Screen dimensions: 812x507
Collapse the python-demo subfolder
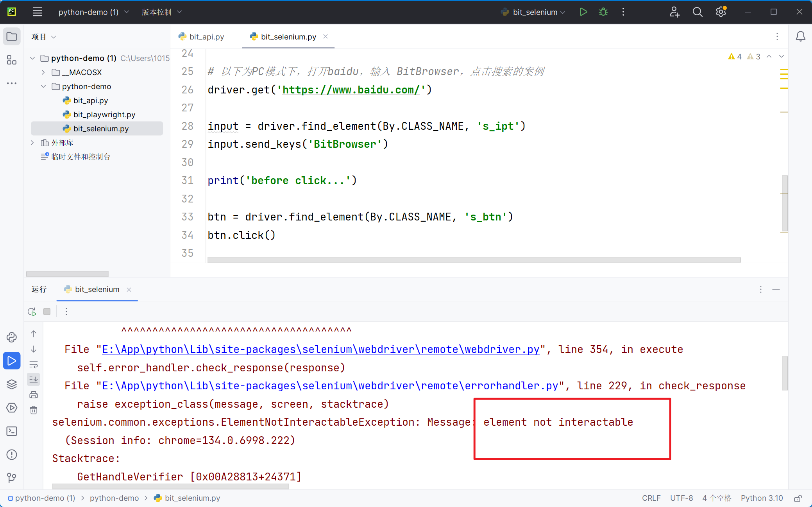(x=43, y=86)
